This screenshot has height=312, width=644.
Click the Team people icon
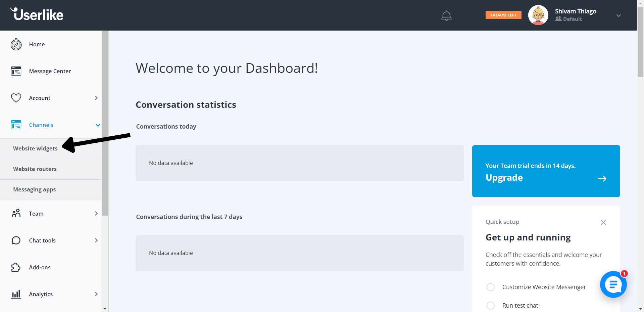pyautogui.click(x=16, y=213)
